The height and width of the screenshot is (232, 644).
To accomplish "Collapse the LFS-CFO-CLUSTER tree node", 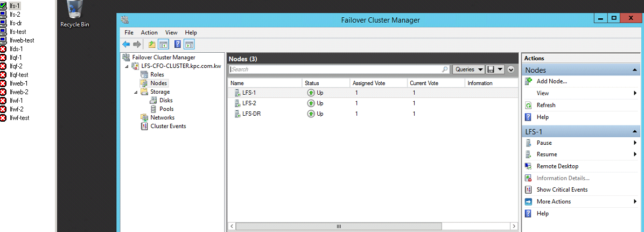I will click(x=127, y=67).
